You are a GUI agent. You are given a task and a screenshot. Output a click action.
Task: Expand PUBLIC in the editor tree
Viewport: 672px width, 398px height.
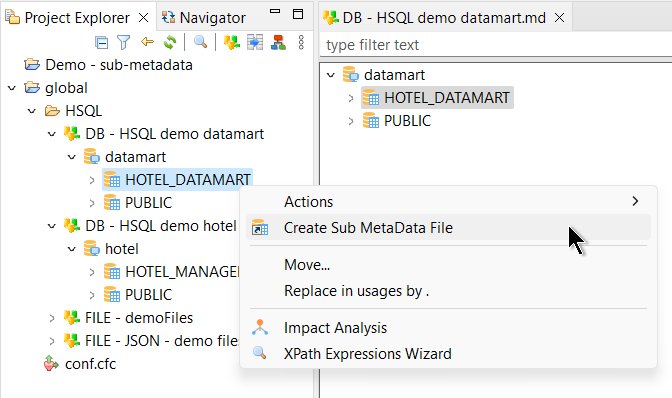pos(351,121)
